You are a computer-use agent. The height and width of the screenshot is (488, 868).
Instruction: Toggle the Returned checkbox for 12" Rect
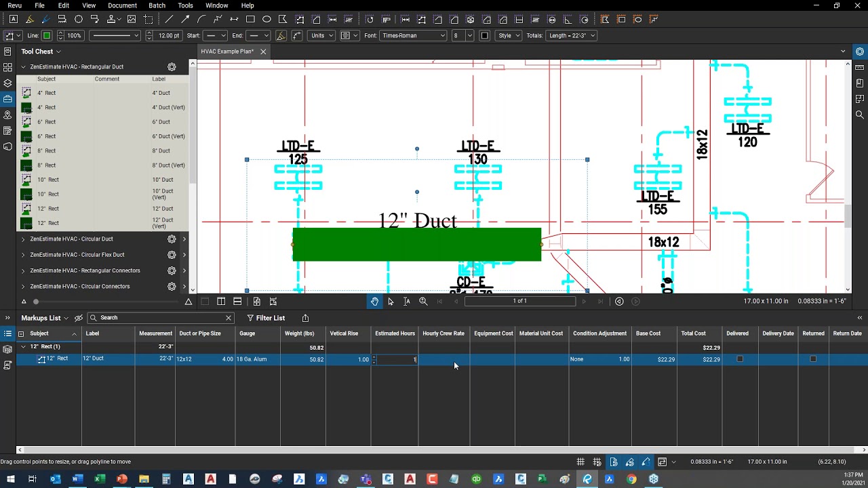coord(813,359)
